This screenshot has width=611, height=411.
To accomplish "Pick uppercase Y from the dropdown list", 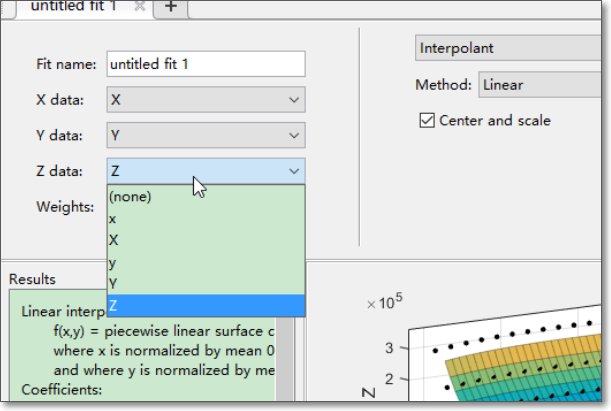I will tap(113, 283).
